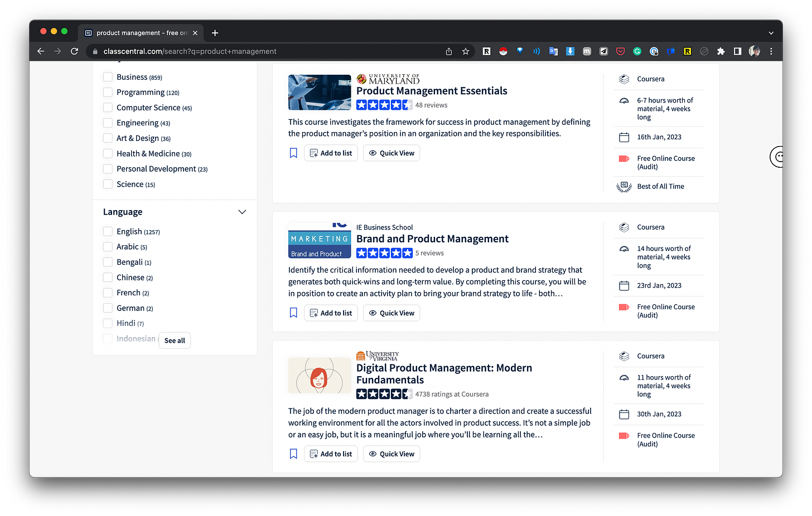Check the Bengali language filter
The width and height of the screenshot is (812, 516).
pos(108,262)
